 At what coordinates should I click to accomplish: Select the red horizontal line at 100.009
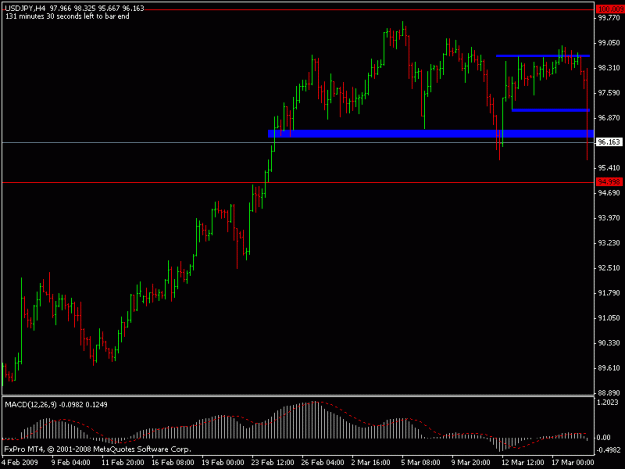[298, 9]
